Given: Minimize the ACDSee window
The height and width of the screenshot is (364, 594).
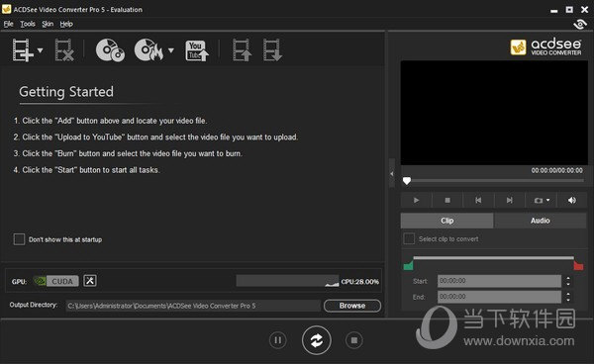Looking at the screenshot, I should point(553,10).
